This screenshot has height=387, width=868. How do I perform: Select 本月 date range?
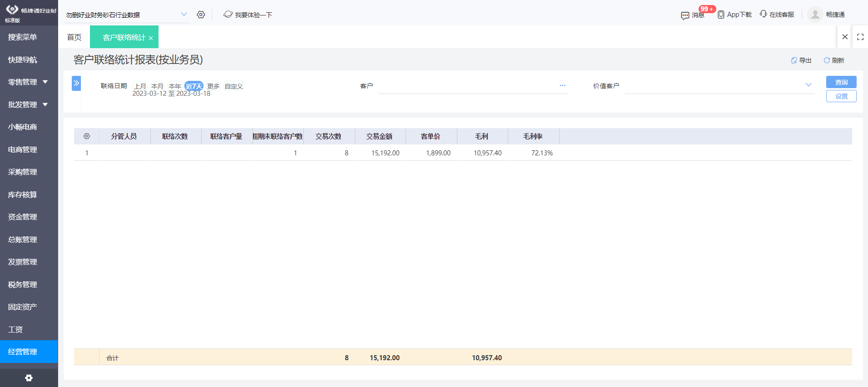point(157,86)
